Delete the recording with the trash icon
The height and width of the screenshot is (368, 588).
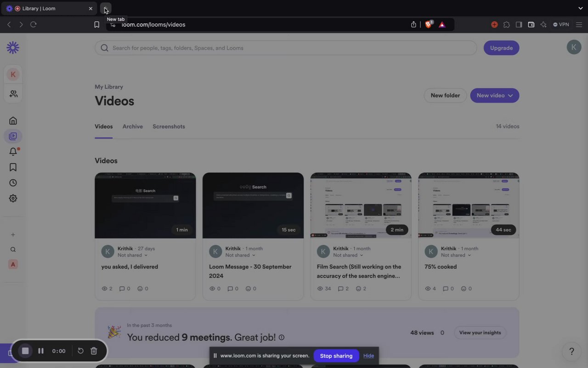click(x=94, y=351)
